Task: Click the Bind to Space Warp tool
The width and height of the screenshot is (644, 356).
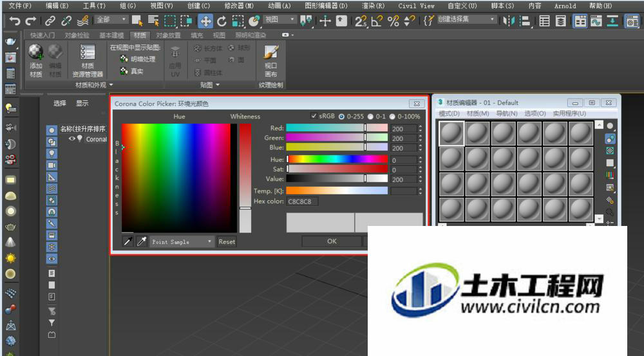Action: (x=82, y=21)
